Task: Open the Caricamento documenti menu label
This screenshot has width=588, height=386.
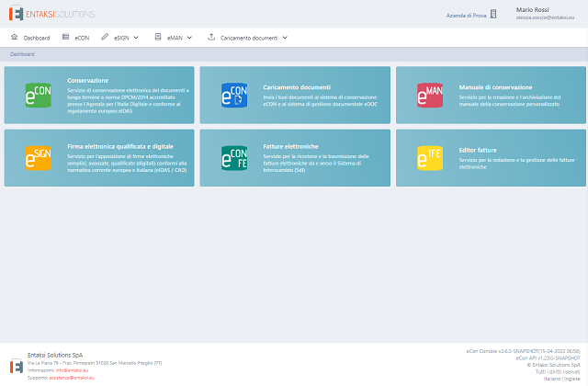Action: (249, 38)
